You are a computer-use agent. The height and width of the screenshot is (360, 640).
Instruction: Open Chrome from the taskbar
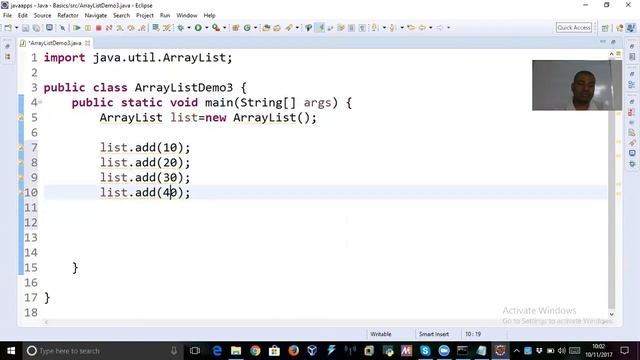click(x=255, y=351)
